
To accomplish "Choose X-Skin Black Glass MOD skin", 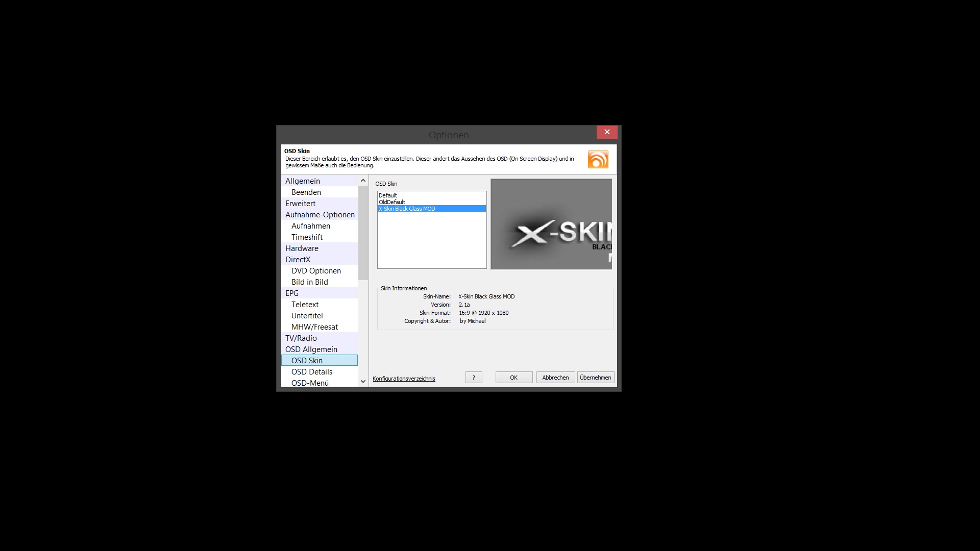I will (407, 209).
